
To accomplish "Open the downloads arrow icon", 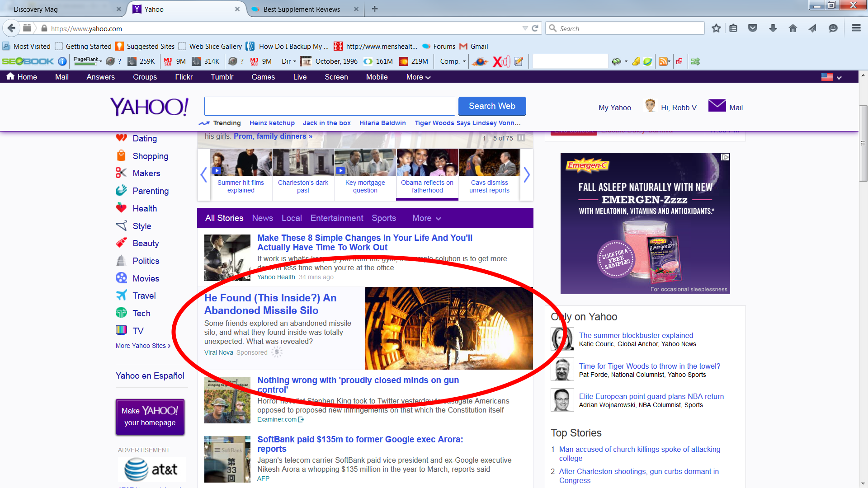I will [x=773, y=28].
